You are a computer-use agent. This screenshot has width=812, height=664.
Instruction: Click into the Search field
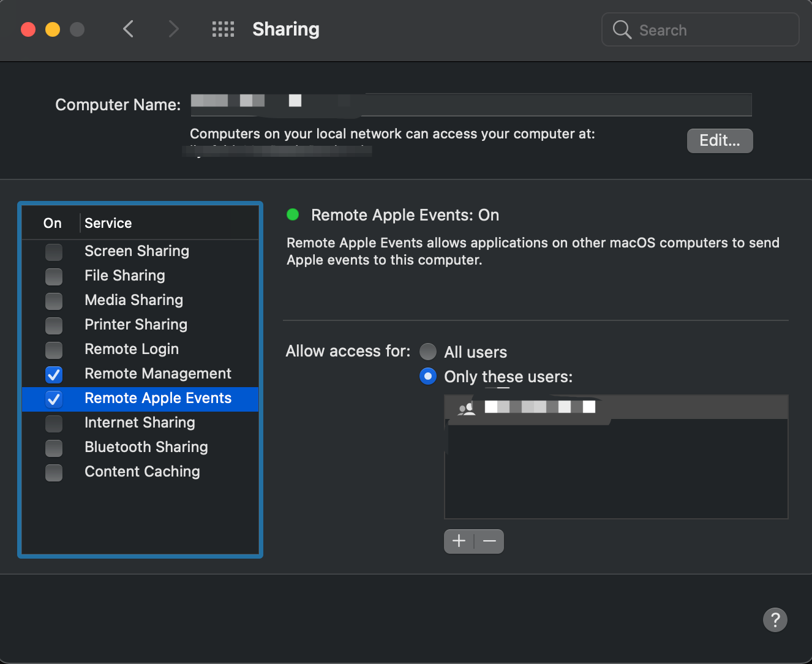(x=701, y=29)
